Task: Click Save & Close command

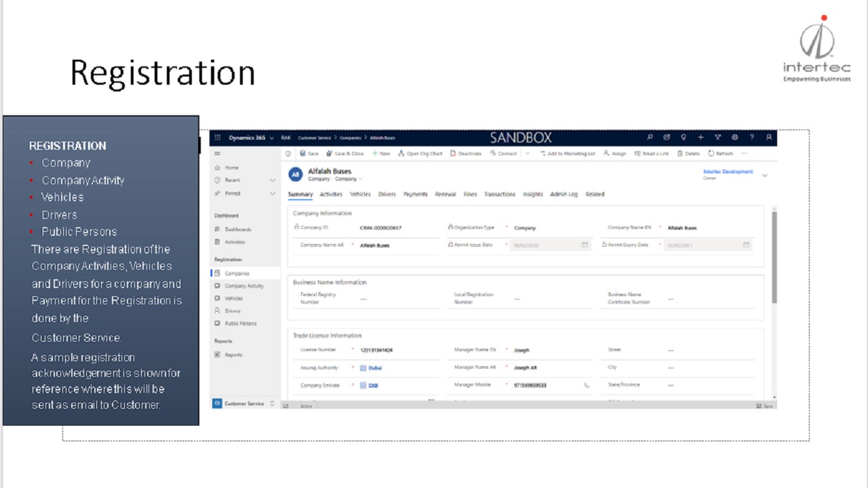Action: (345, 154)
